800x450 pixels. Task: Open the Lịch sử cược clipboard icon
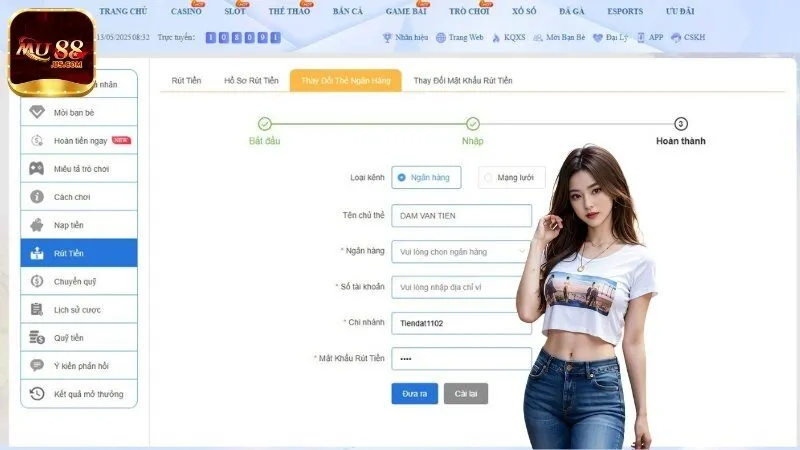(37, 310)
